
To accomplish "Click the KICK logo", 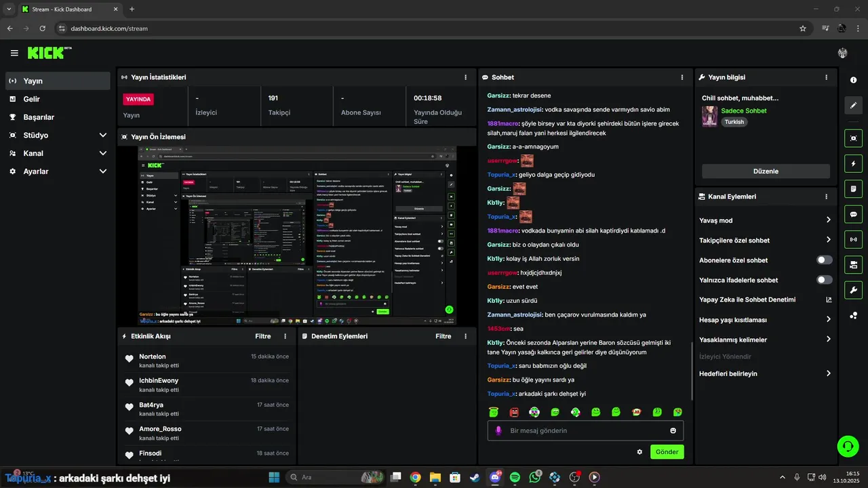I will pos(49,53).
